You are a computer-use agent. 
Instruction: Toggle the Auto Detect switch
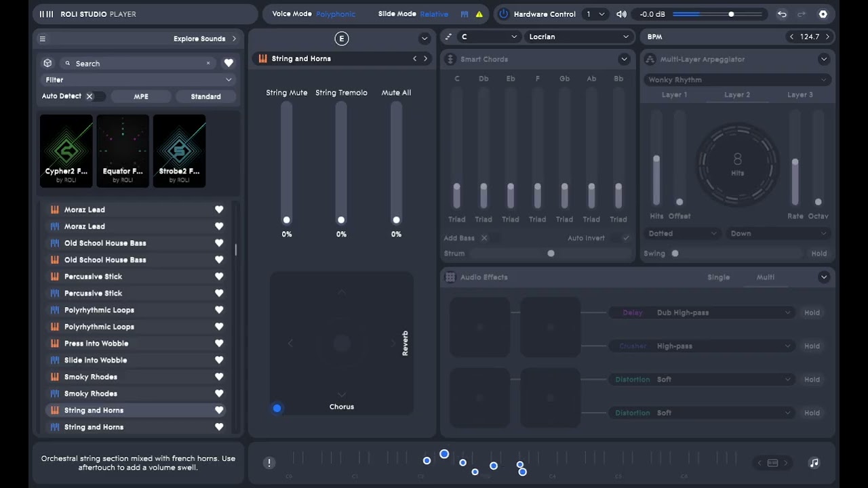pyautogui.click(x=95, y=96)
